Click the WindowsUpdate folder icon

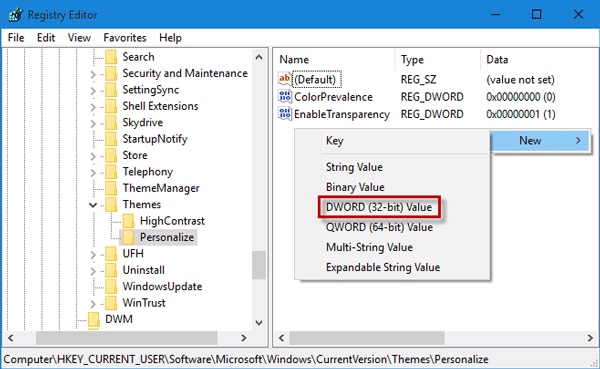pyautogui.click(x=111, y=287)
